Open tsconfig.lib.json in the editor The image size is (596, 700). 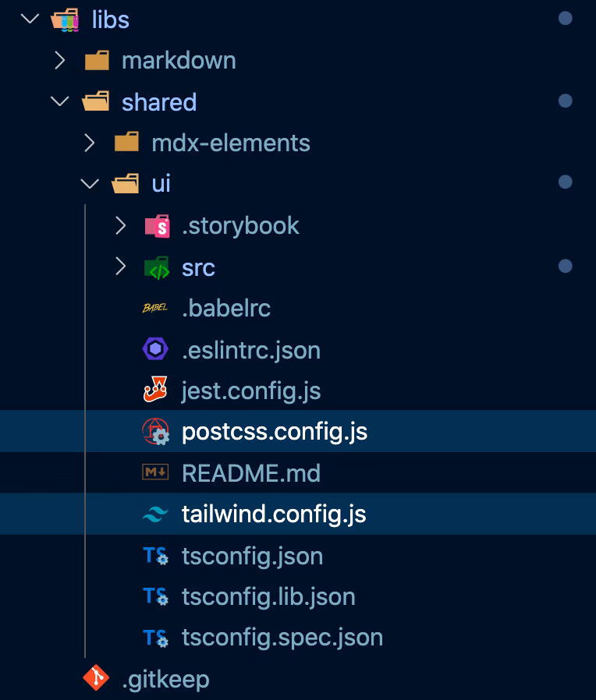click(268, 597)
